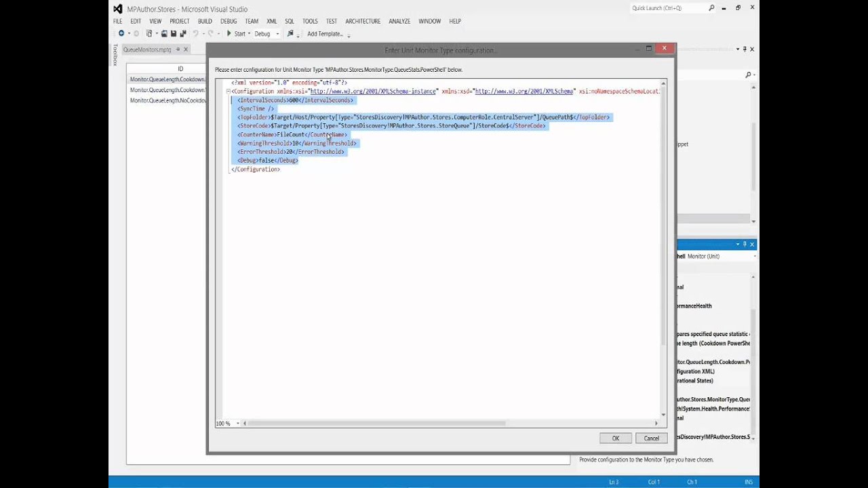
Task: Click the Navigate Backward toolbar icon
Action: pos(121,34)
